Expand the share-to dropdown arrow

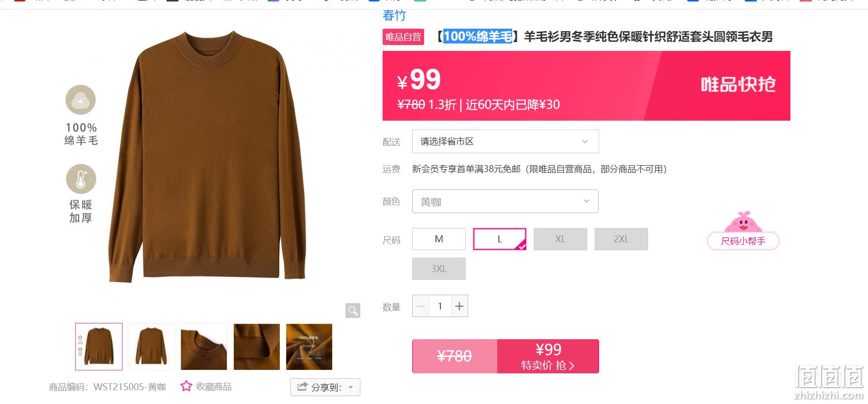(x=351, y=387)
